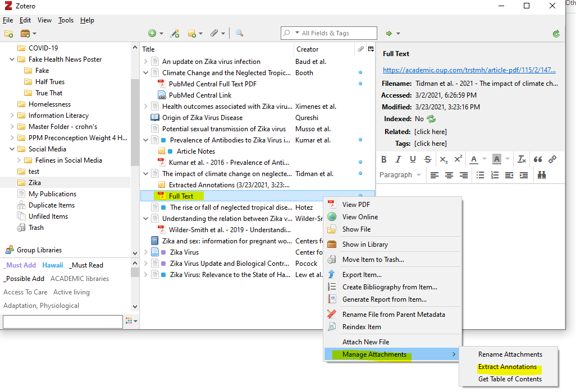Open the background color dropdown arrow
Image resolution: width=576 pixels, height=392 pixels.
pos(508,159)
